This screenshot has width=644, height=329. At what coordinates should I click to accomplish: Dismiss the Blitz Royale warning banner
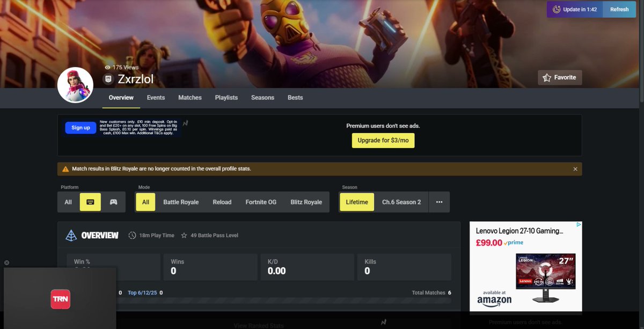coord(575,169)
